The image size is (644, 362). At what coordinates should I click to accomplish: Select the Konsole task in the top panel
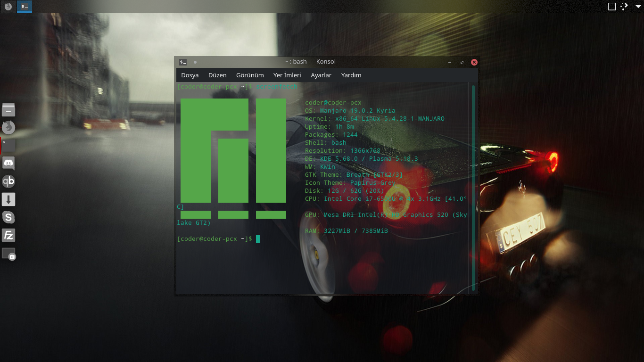[25, 7]
